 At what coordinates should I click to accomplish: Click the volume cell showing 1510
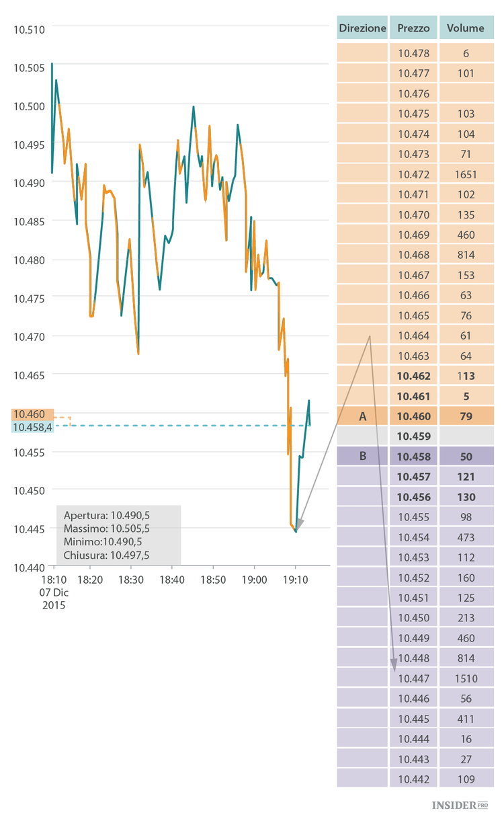(466, 678)
